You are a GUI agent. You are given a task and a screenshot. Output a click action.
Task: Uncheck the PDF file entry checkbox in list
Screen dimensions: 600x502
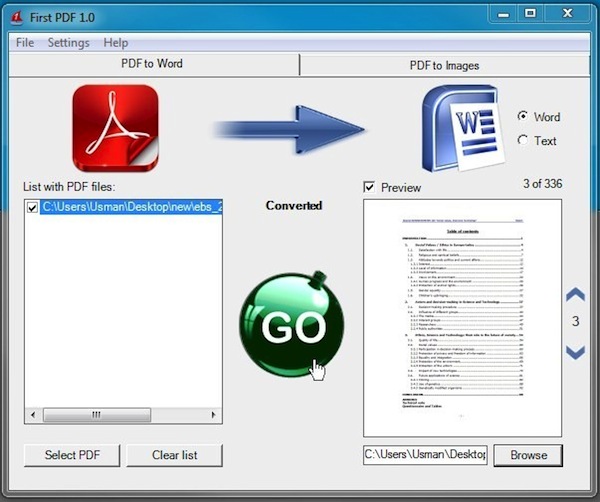[x=32, y=207]
